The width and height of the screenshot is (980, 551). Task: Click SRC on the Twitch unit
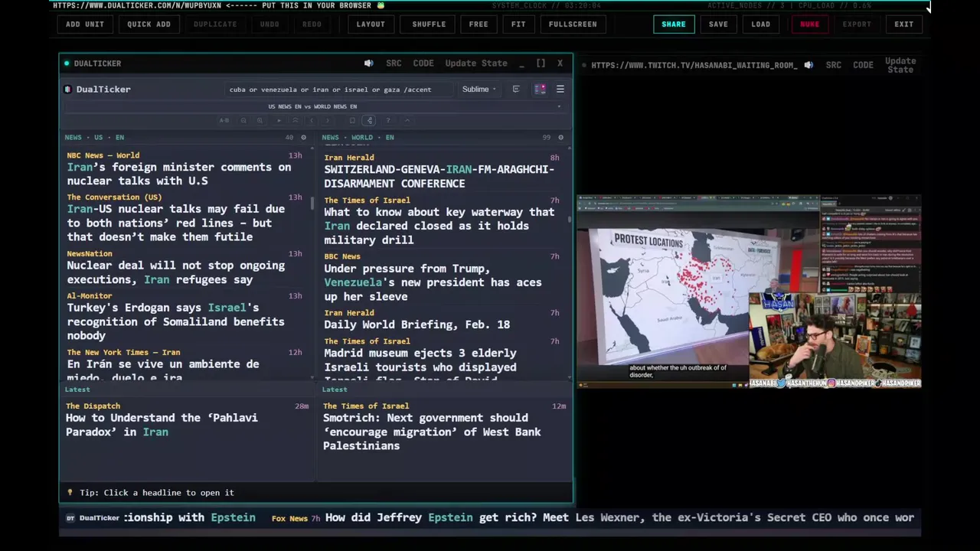coord(834,65)
